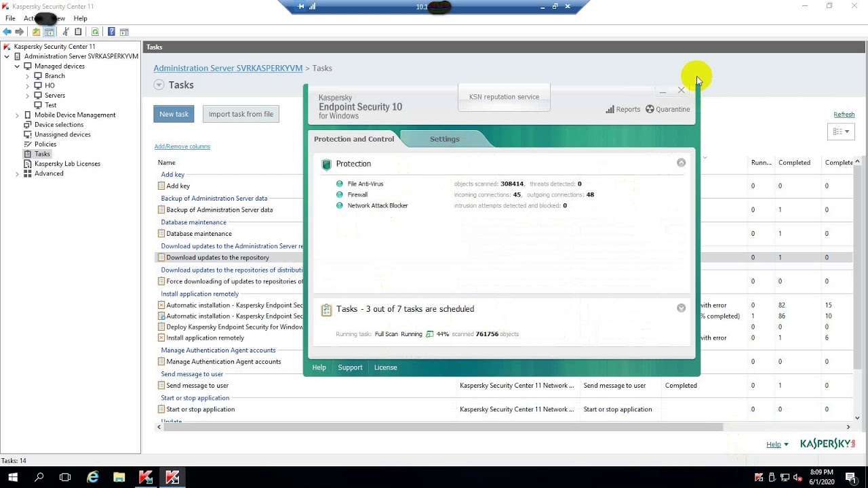This screenshot has width=868, height=488.
Task: Click the Full Scan progress icon
Action: click(429, 334)
